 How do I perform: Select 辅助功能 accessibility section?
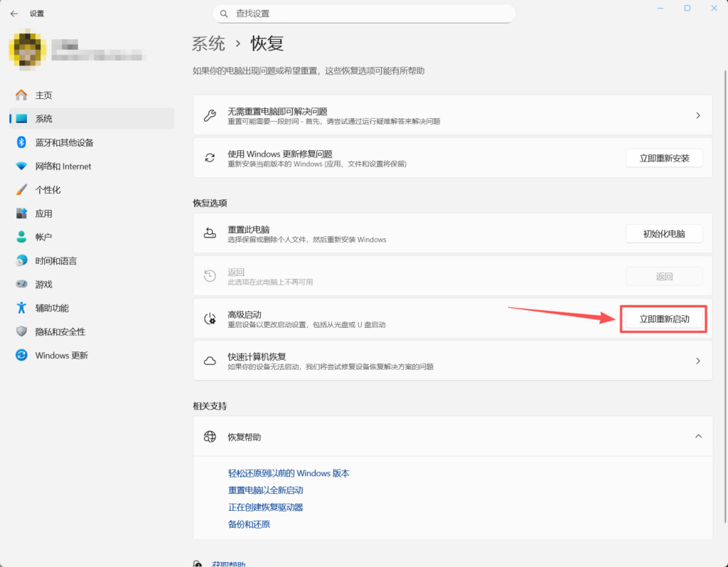(x=52, y=308)
